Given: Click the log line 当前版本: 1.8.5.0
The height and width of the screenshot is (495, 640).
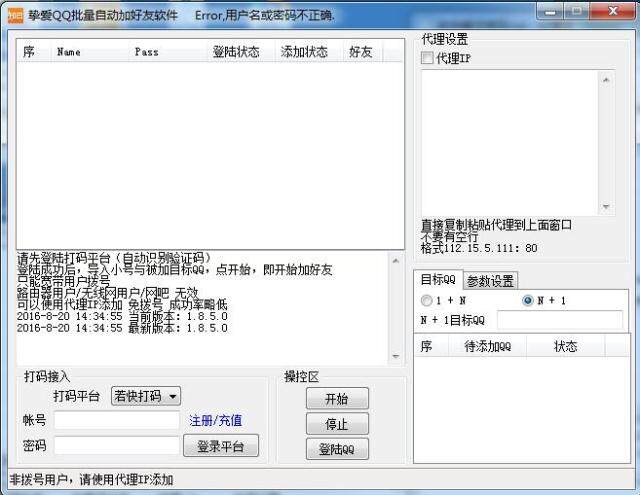Looking at the screenshot, I should coord(122,316).
